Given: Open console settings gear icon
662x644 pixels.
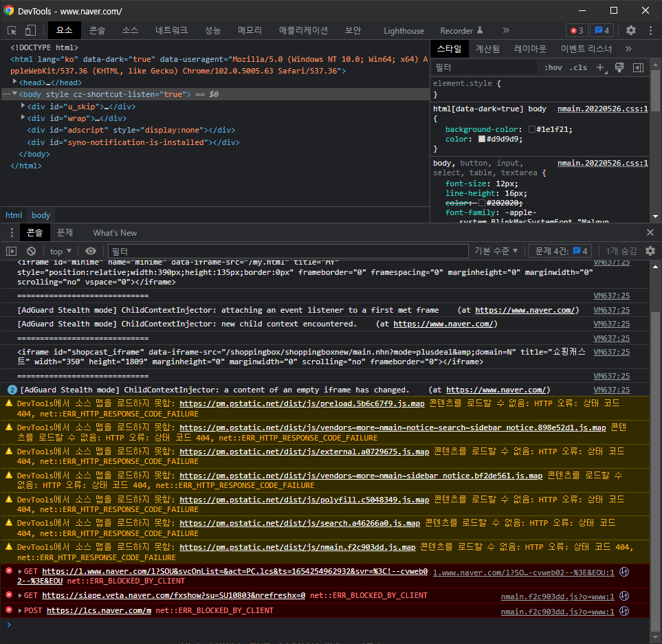Looking at the screenshot, I should click(x=650, y=251).
